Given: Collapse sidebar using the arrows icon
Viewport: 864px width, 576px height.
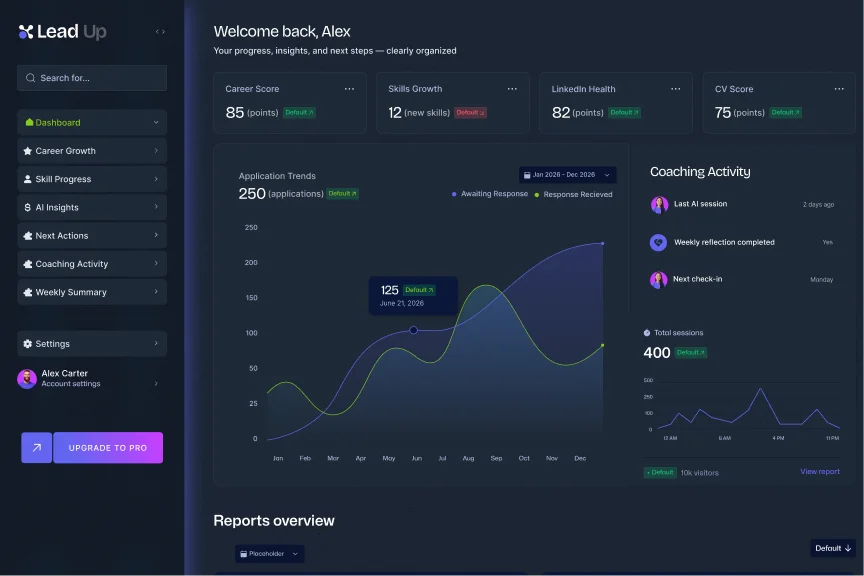Looking at the screenshot, I should point(160,32).
